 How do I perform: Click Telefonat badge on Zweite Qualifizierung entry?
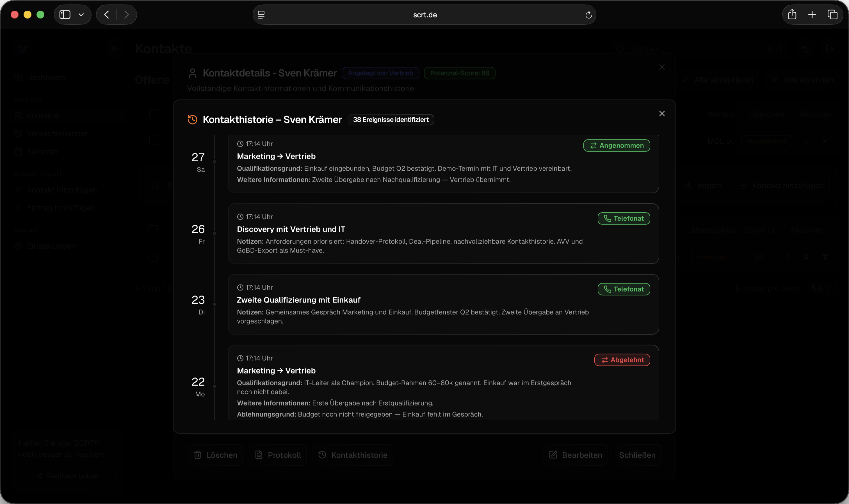[624, 289]
